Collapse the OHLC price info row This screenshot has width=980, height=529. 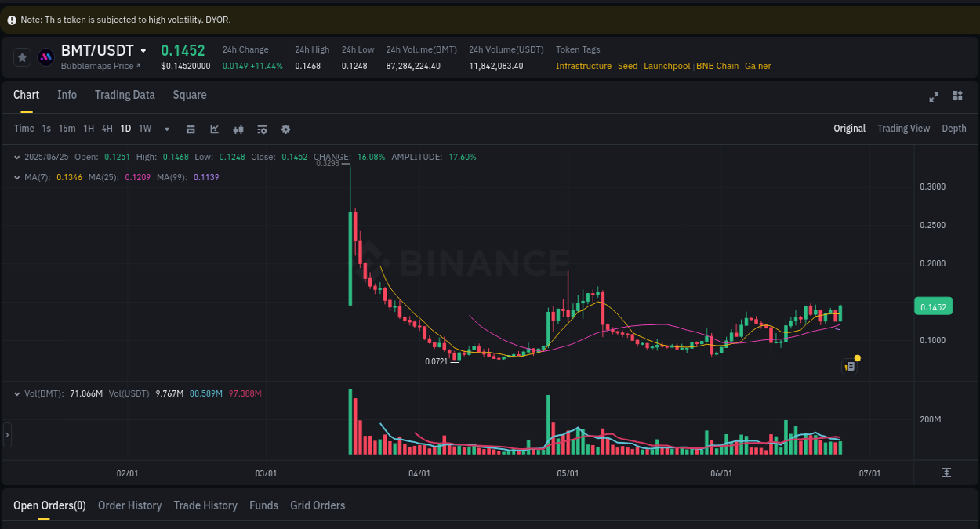pos(16,157)
